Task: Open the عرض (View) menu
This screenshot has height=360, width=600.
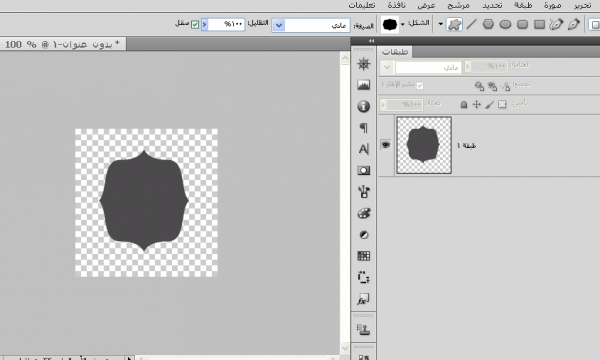Action: click(x=426, y=5)
